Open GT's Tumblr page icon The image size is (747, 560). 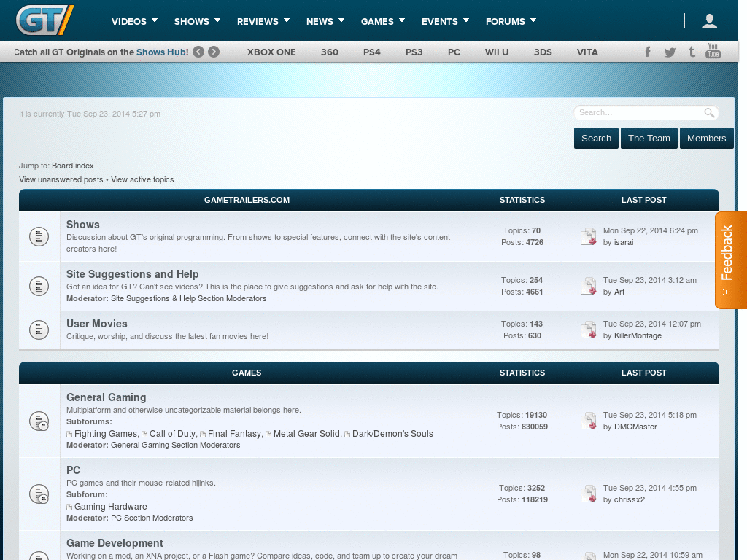[x=692, y=52]
